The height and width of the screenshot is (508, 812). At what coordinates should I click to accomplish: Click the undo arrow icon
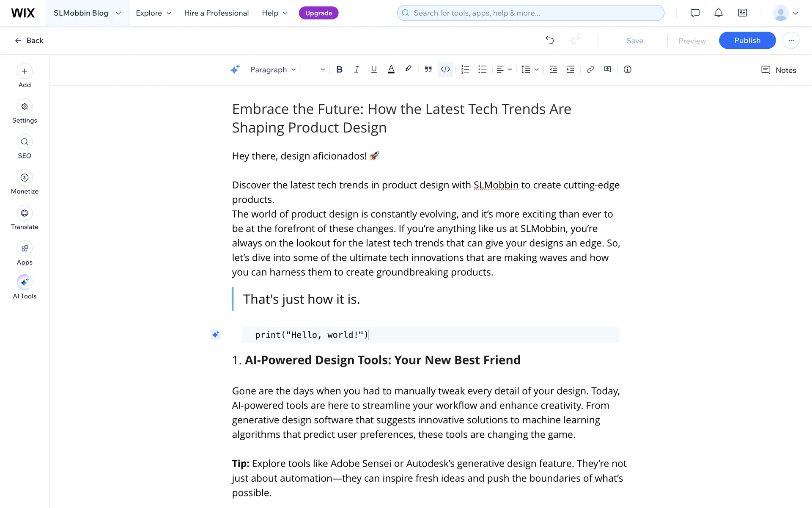pos(549,41)
